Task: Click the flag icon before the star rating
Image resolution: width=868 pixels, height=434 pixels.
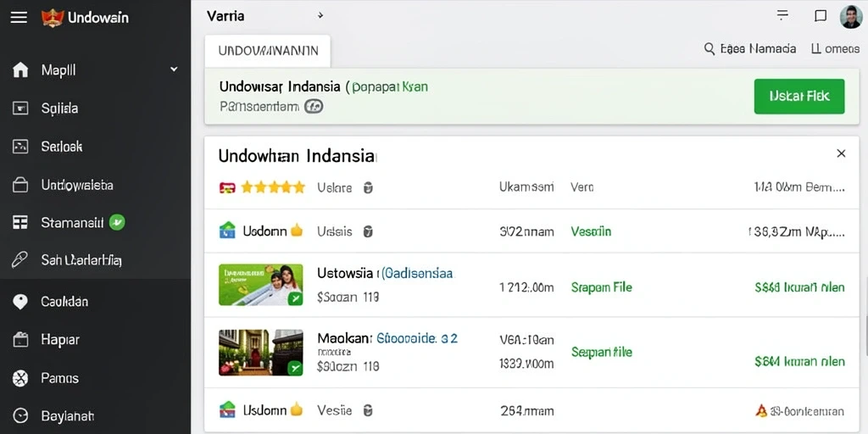Action: pos(227,187)
